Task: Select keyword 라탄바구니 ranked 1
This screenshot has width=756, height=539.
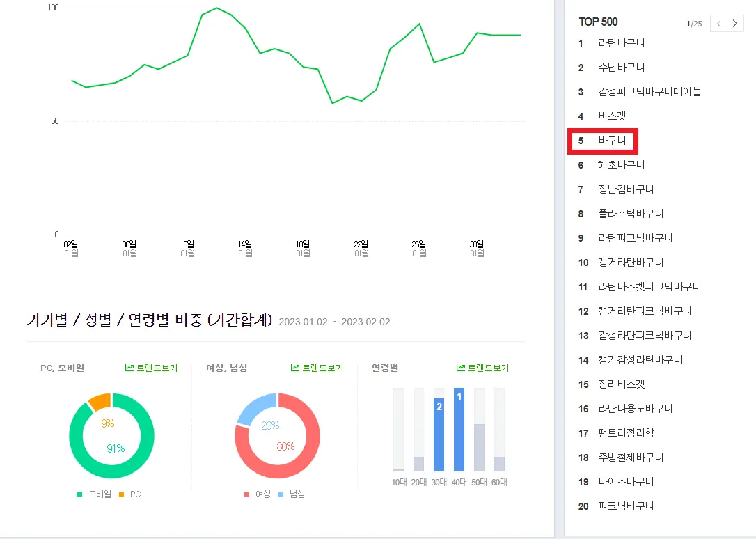Action: [622, 43]
